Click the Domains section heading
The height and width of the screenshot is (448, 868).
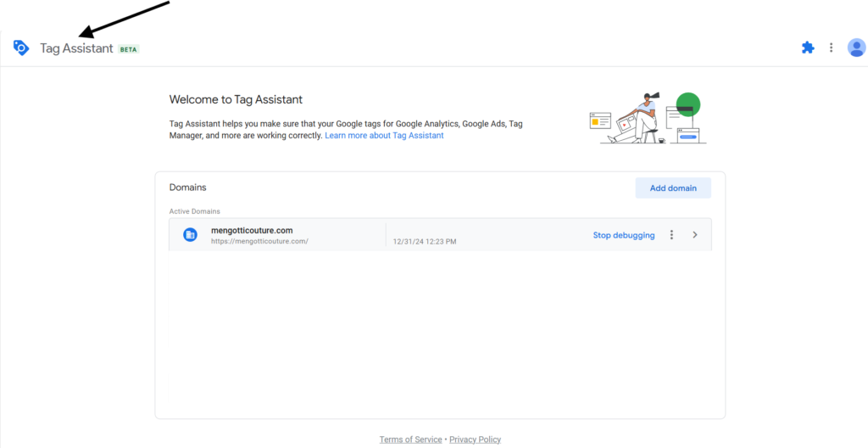click(x=187, y=188)
